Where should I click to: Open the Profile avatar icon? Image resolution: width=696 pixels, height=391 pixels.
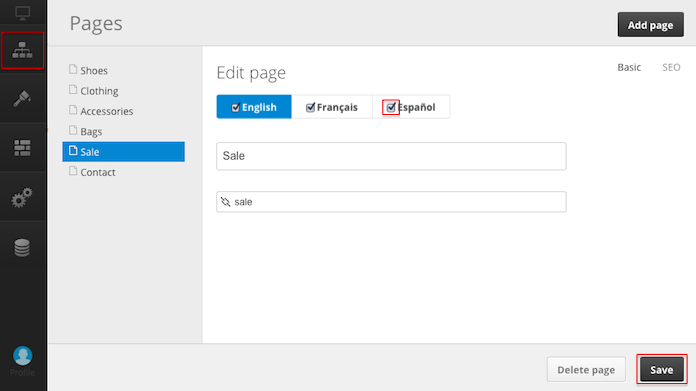(x=23, y=355)
